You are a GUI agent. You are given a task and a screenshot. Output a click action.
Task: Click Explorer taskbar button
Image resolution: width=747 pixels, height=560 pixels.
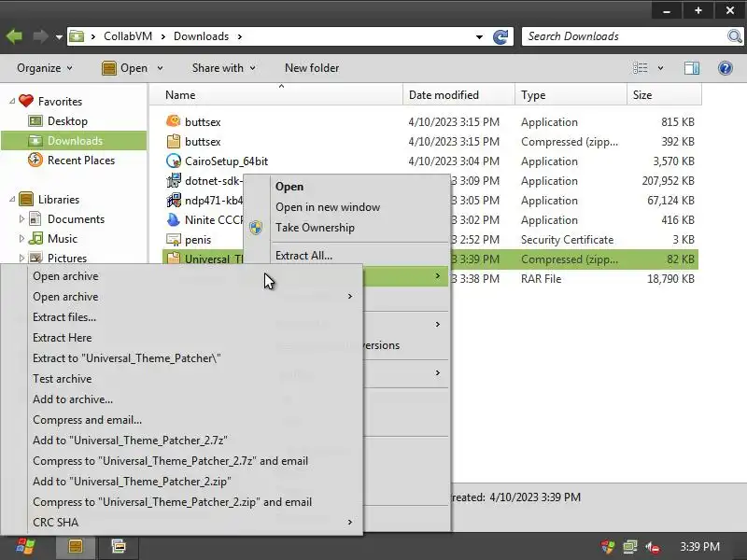(x=76, y=546)
